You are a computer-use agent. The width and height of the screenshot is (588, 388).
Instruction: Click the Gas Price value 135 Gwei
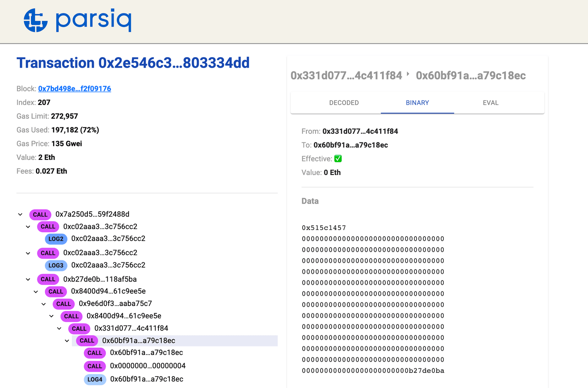(67, 144)
